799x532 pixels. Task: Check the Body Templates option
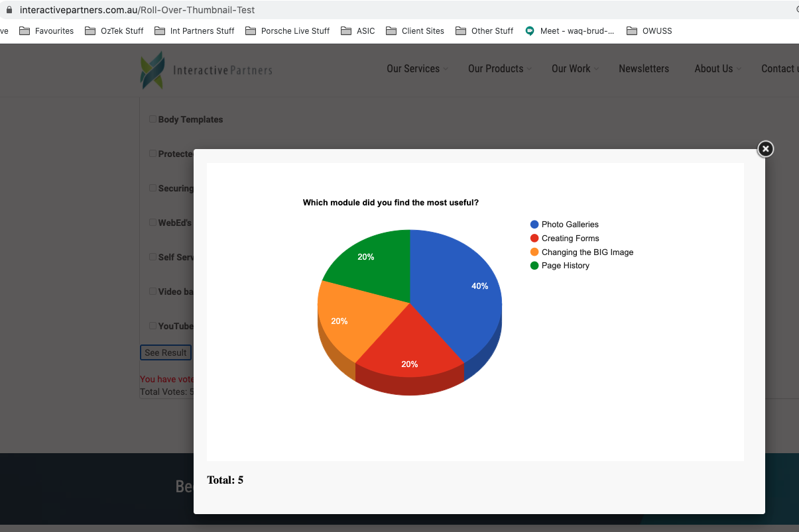click(x=153, y=119)
